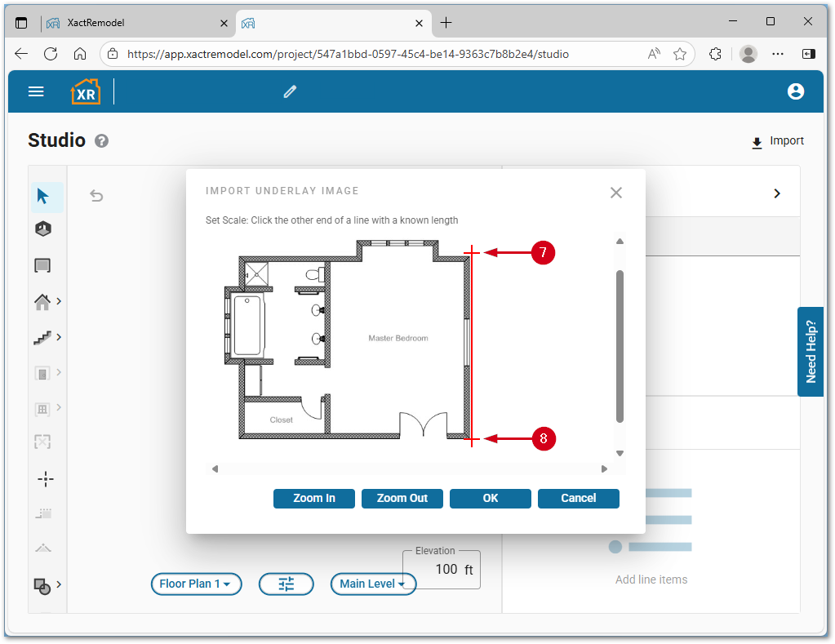Expand the right panel chevron arrow

point(777,193)
